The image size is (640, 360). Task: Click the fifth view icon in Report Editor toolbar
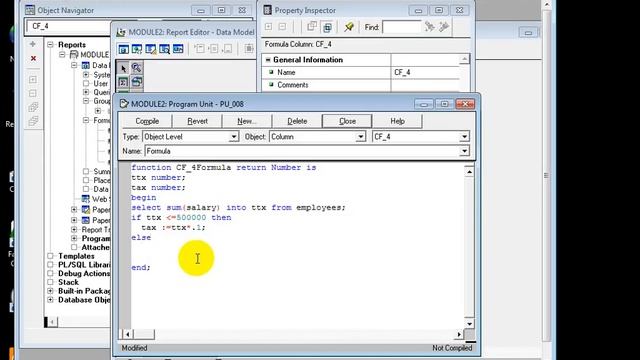coord(178,49)
